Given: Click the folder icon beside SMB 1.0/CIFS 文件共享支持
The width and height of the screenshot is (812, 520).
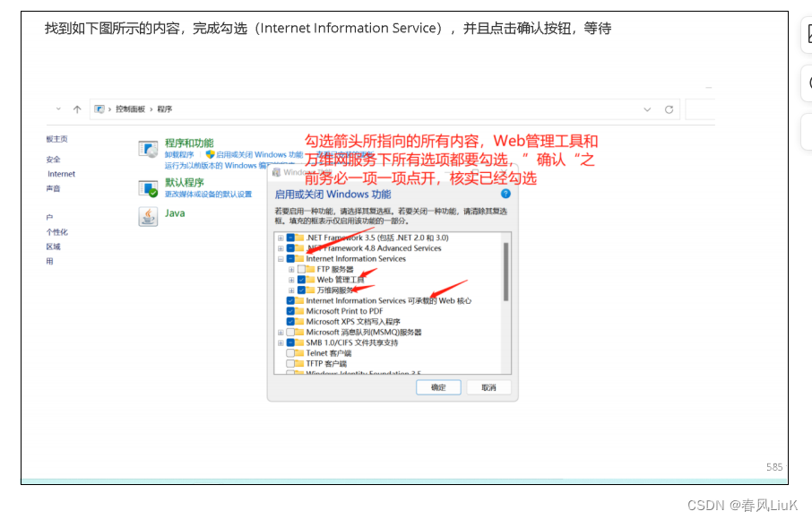Looking at the screenshot, I should tap(299, 342).
